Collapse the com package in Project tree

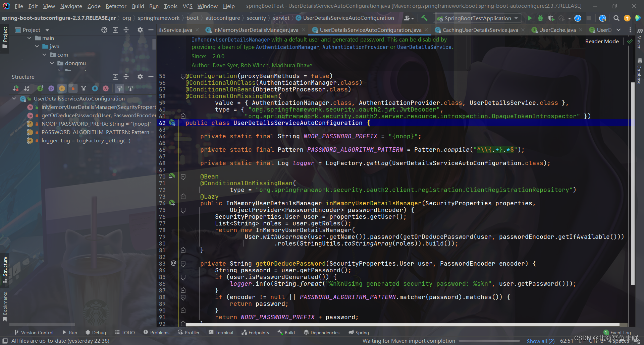44,55
